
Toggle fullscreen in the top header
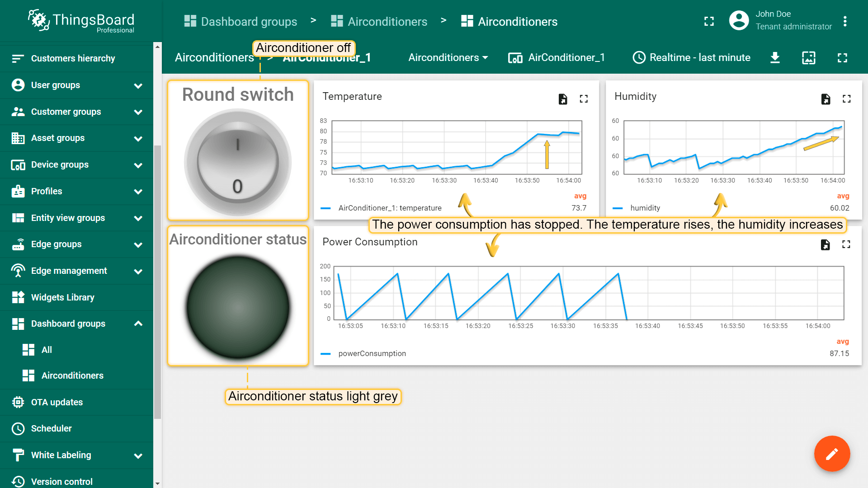pyautogui.click(x=709, y=21)
